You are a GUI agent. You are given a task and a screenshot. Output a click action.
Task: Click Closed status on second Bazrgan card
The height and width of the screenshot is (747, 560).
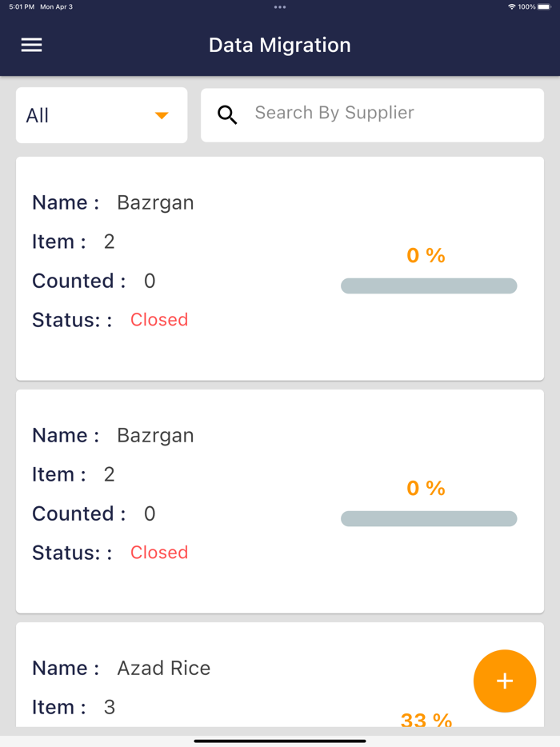pos(158,552)
